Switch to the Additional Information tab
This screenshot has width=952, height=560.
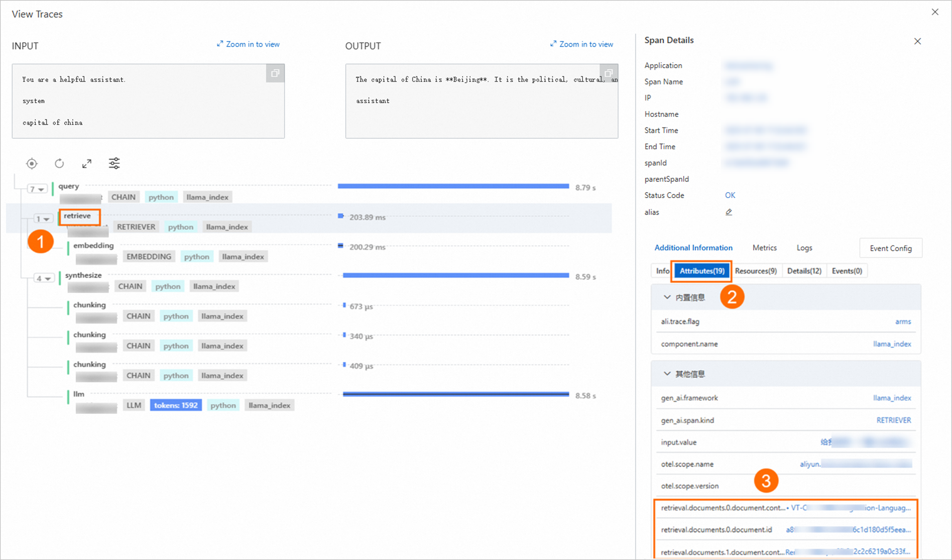[x=693, y=248]
